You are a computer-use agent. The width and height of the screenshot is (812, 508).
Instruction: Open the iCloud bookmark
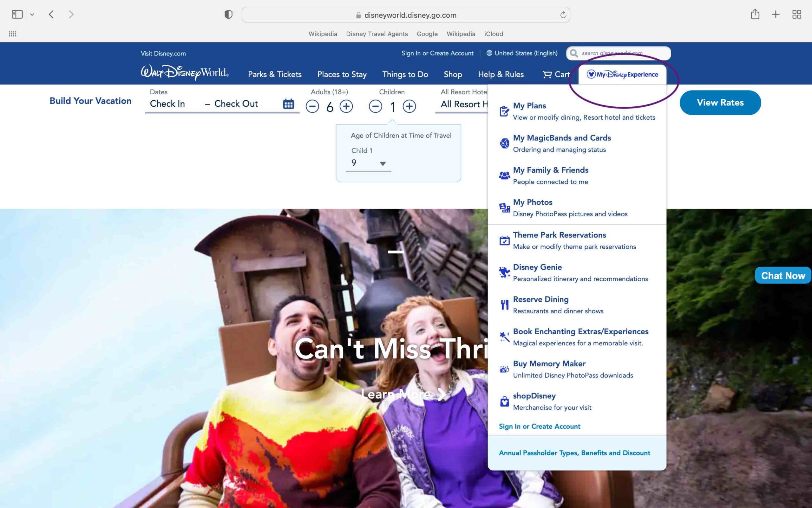(494, 34)
